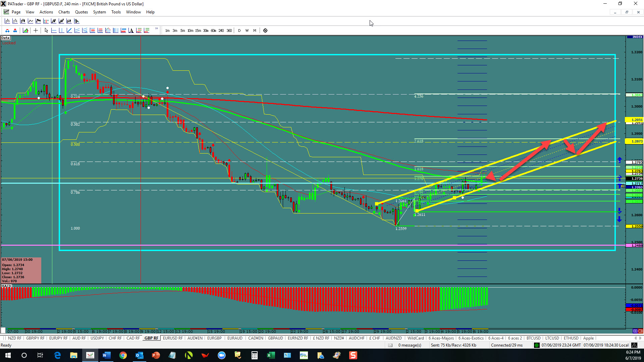Click the red sell order icon
644x362 pixels.
tap(7, 31)
